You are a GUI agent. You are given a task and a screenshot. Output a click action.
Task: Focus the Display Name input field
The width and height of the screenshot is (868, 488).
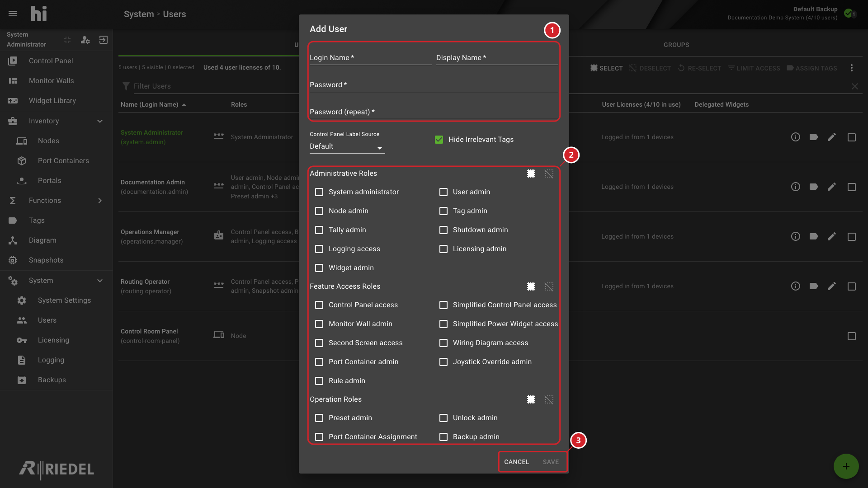click(497, 58)
